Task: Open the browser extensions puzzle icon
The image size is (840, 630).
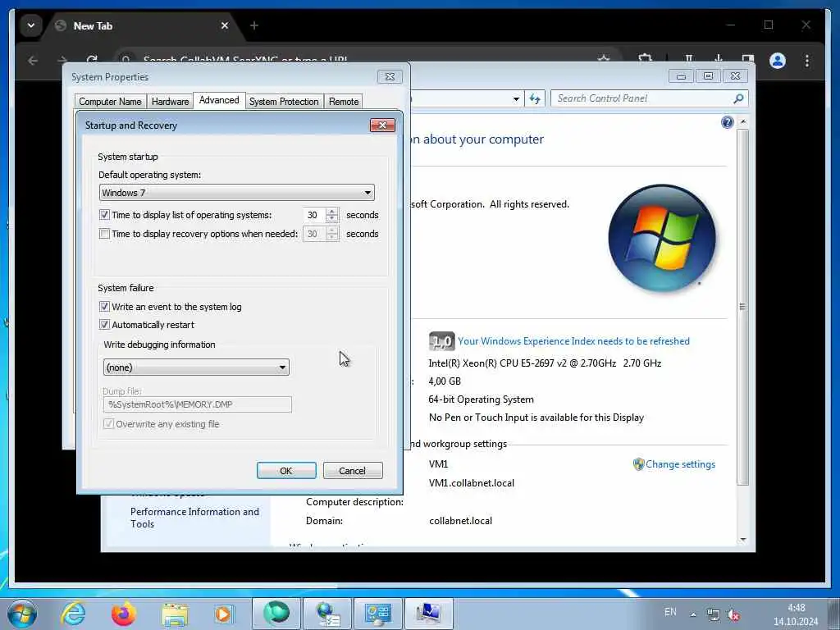Action: 645,59
